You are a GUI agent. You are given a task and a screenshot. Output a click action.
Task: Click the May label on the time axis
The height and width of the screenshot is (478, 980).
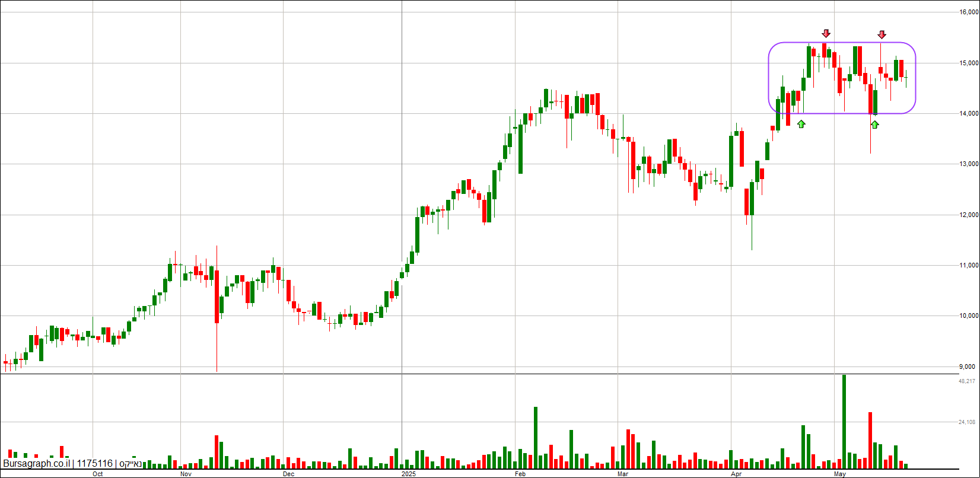pos(840,474)
